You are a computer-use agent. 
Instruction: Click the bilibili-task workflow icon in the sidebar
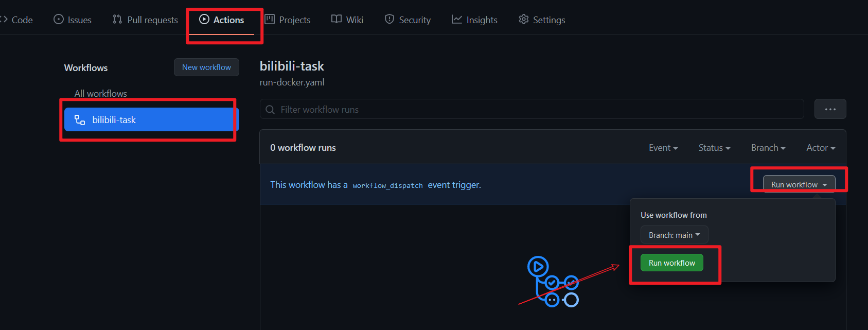[x=80, y=120]
